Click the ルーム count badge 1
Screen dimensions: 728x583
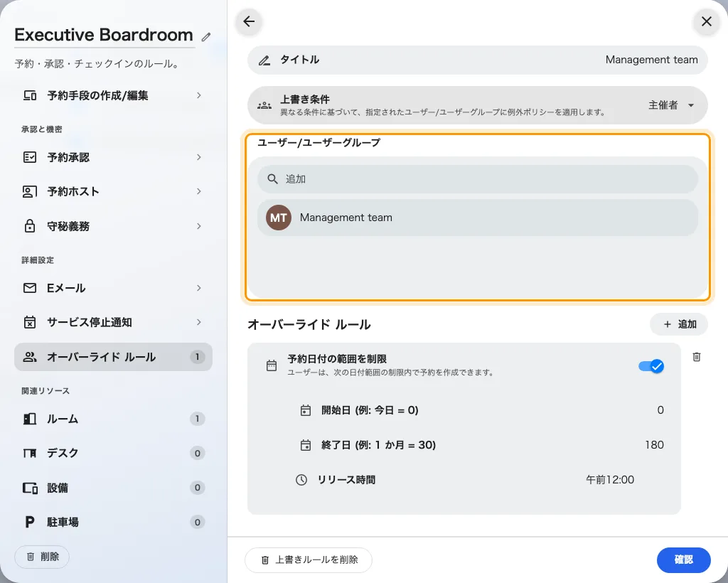(198, 419)
